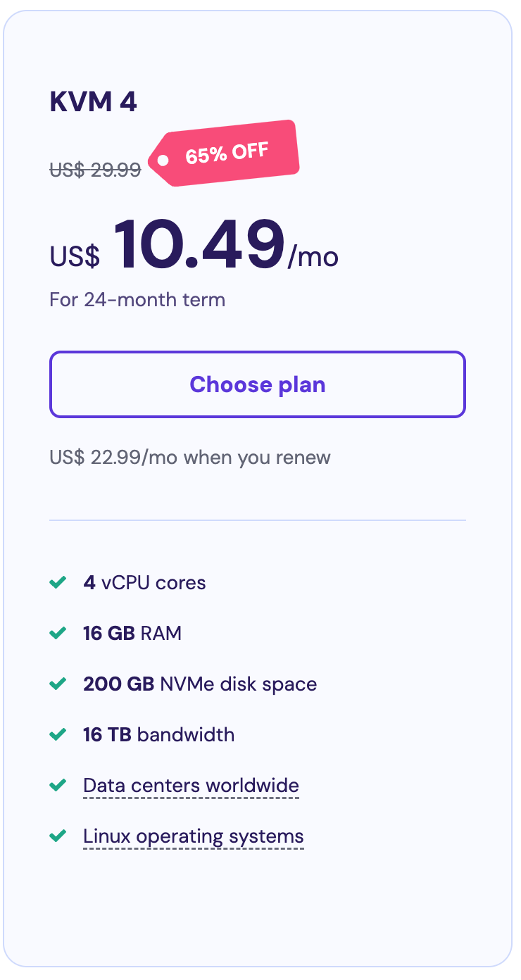Viewport: 521px width, 980px height.
Task: Select the KVM 4 plan title
Action: point(93,103)
